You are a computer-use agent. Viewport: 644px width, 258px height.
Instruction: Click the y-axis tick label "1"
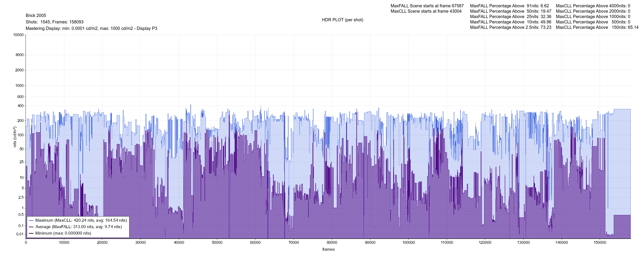coord(23,208)
